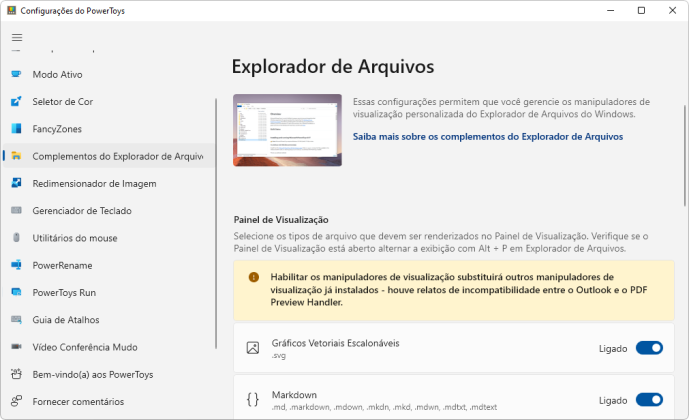The height and width of the screenshot is (420, 689).
Task: Click the warning info icon in yellow banner
Action: click(254, 277)
